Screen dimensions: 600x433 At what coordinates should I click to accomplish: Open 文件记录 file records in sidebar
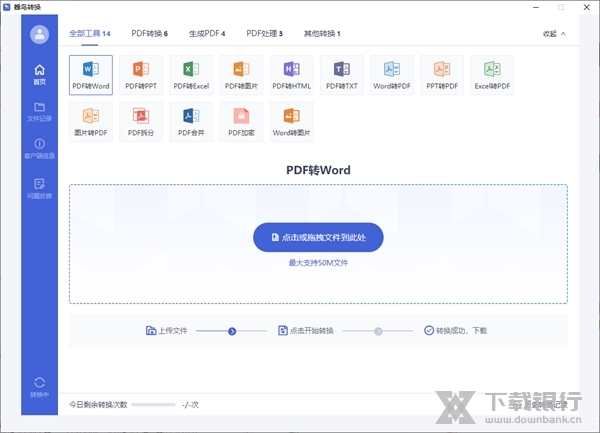[x=39, y=112]
